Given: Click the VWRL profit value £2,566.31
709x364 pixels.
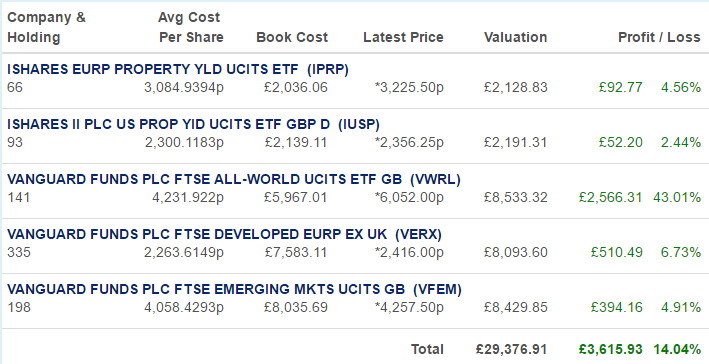Looking at the screenshot, I should point(610,198).
